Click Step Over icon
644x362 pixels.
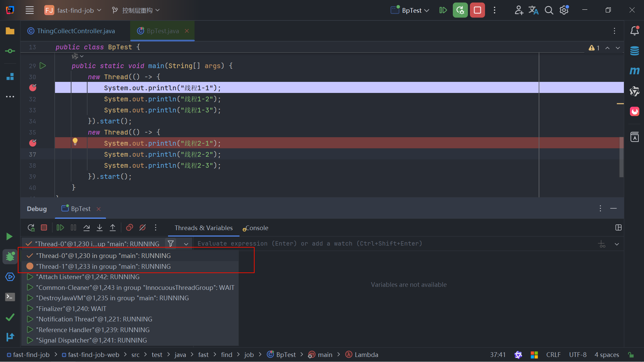[x=87, y=228]
